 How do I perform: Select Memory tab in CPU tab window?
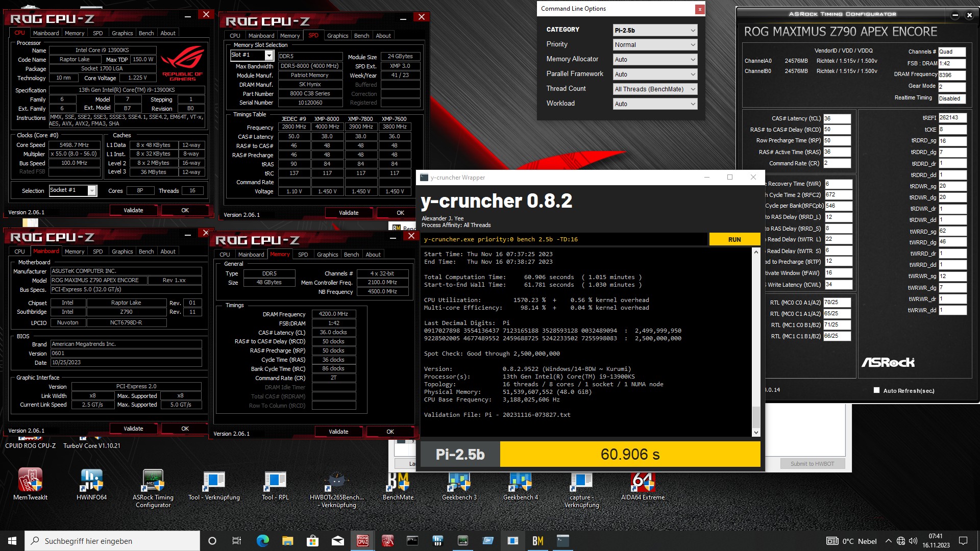pyautogui.click(x=75, y=33)
